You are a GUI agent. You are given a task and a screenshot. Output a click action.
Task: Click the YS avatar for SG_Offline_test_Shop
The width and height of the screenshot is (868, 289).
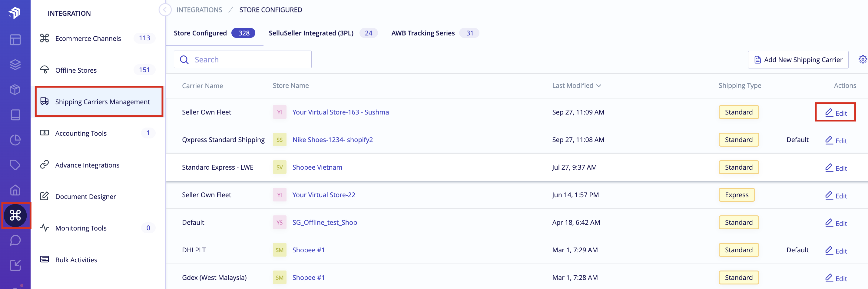[279, 223]
